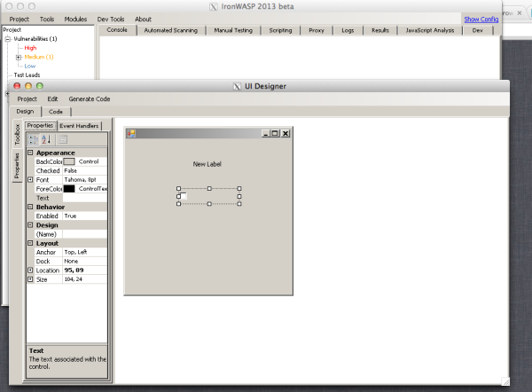
Task: Open the About menu in IronWASP
Action: tap(143, 20)
